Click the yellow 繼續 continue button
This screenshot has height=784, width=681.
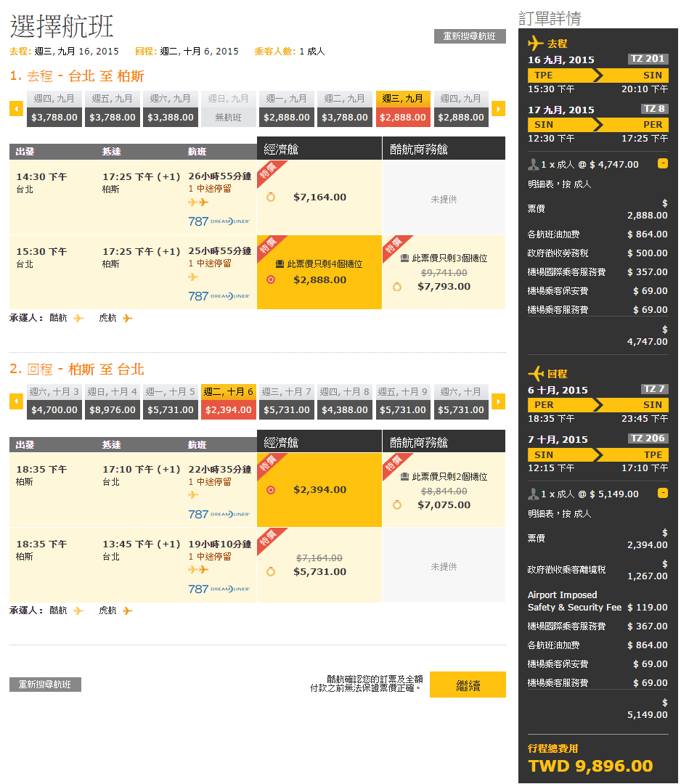coord(468,685)
